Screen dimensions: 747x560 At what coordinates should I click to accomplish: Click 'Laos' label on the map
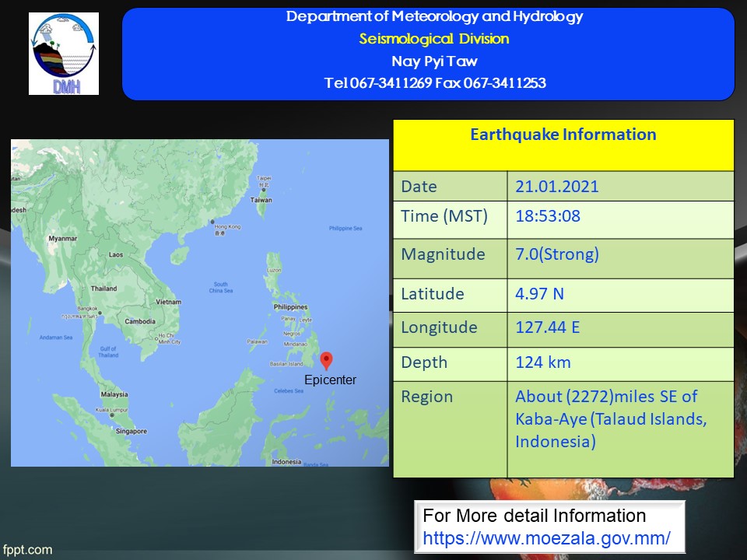(116, 255)
